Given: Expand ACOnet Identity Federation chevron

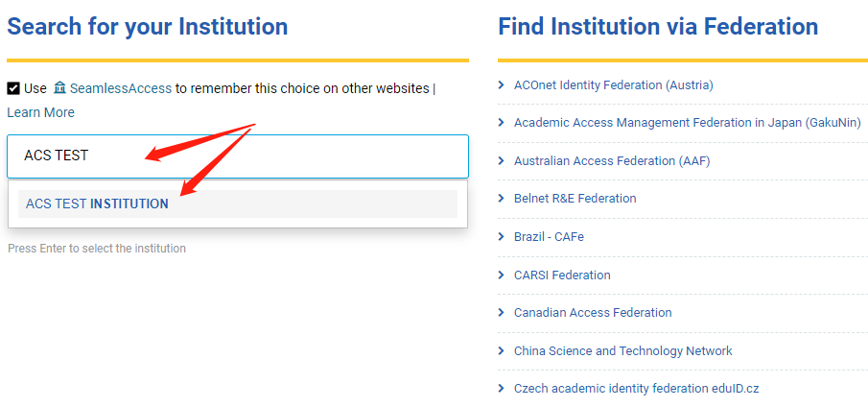Looking at the screenshot, I should point(502,84).
